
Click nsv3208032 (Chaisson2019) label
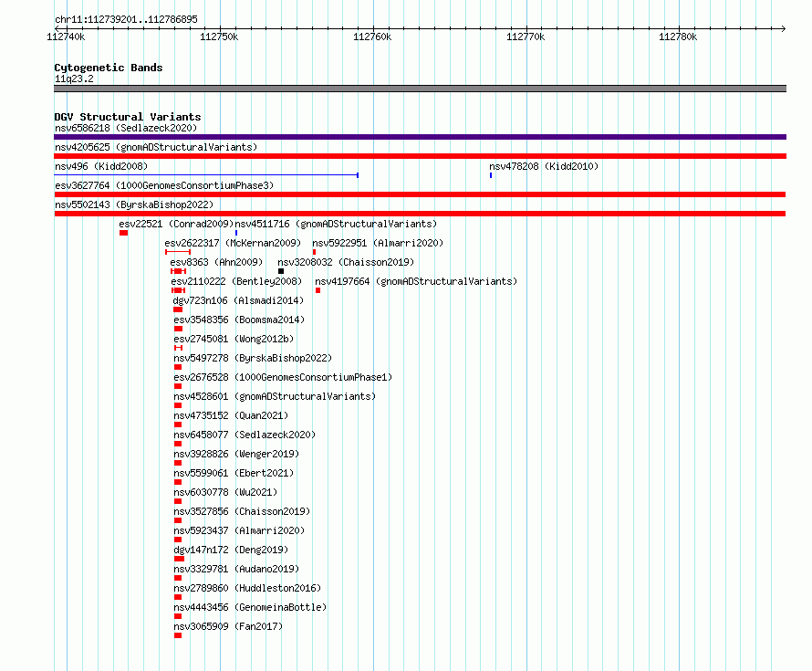pyautogui.click(x=346, y=262)
